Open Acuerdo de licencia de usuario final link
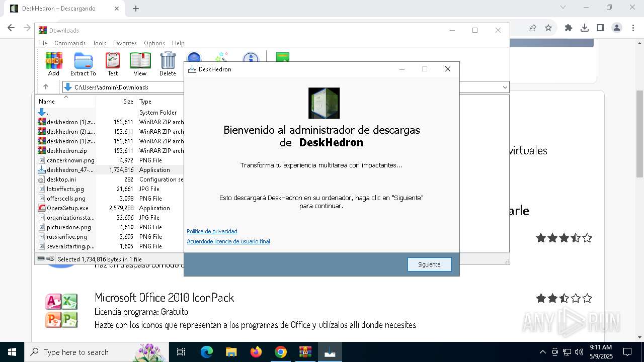The image size is (644, 362). pyautogui.click(x=228, y=241)
